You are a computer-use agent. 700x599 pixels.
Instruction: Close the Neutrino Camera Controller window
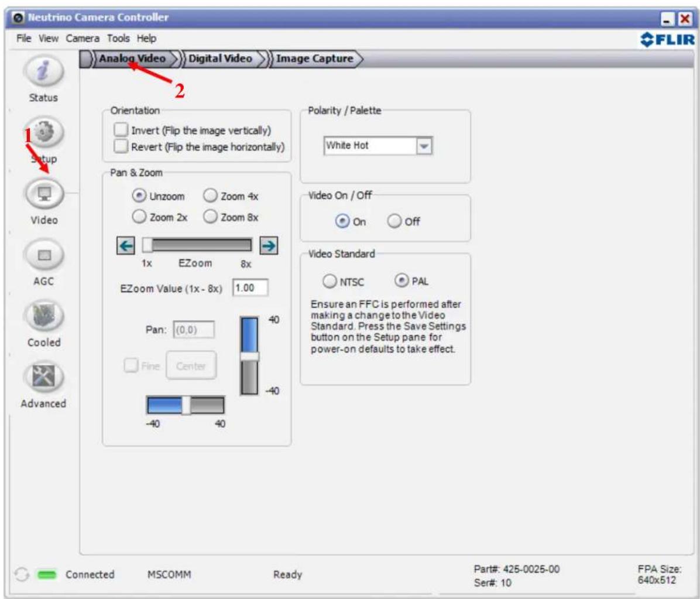pyautogui.click(x=684, y=19)
